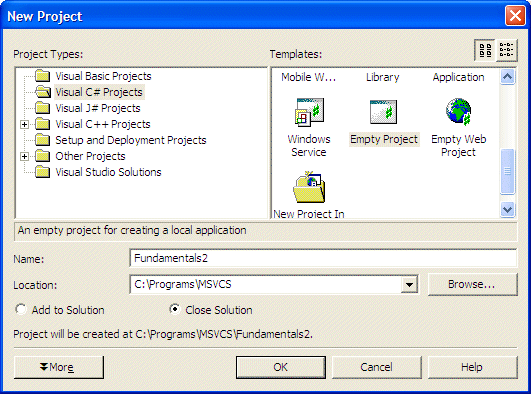This screenshot has width=531, height=394.
Task: Click the Visual C++ Projects folder icon
Action: pyautogui.click(x=43, y=124)
